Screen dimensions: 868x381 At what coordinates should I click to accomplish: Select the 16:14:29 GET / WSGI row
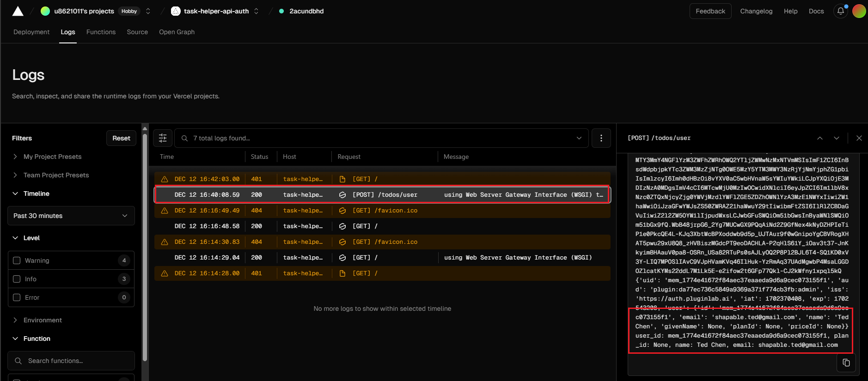(382, 258)
